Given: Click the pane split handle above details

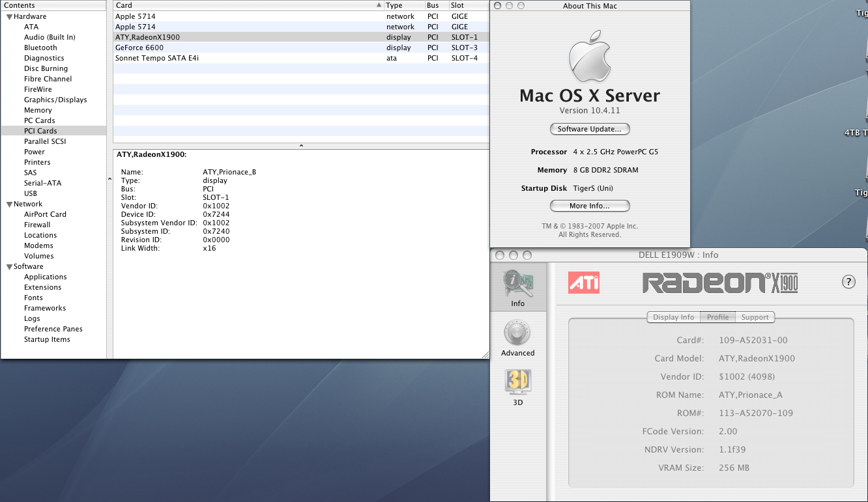Looking at the screenshot, I should (301, 146).
